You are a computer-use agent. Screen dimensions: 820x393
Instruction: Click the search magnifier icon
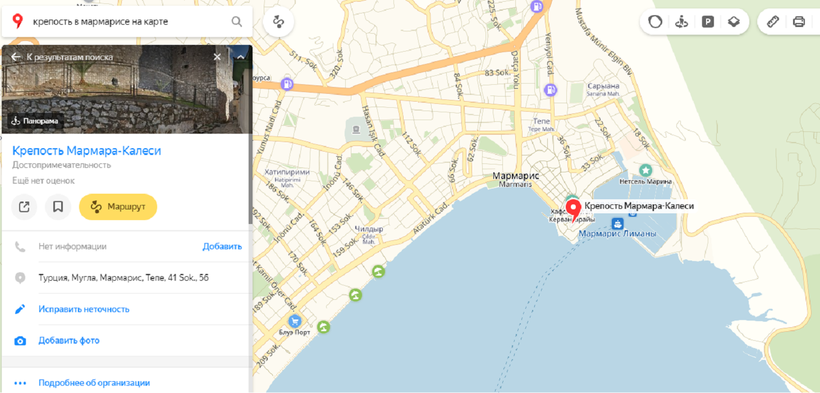(x=236, y=22)
